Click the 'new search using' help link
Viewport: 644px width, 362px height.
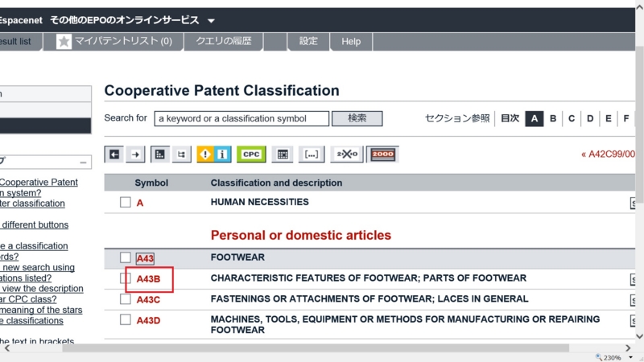[39, 267]
